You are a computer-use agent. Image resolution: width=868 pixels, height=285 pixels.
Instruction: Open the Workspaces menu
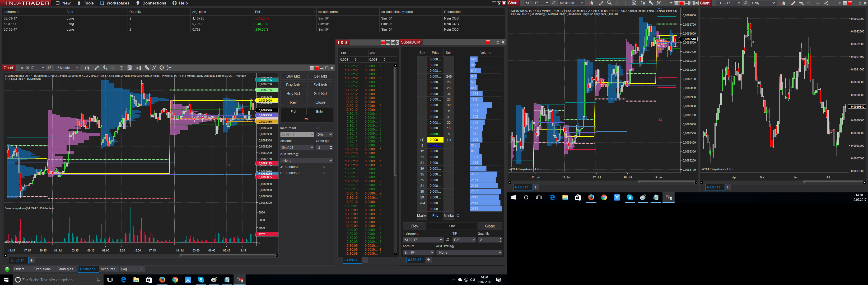click(x=115, y=3)
